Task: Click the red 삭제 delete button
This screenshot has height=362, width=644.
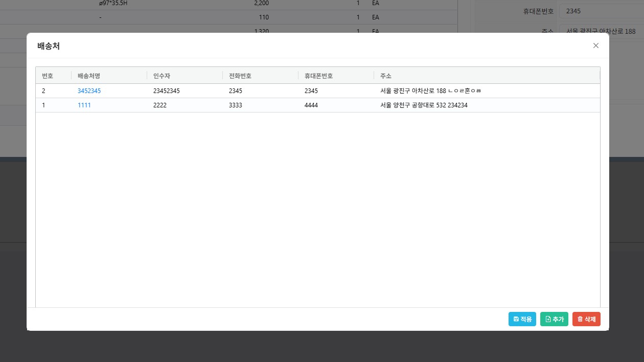Action: [x=586, y=319]
